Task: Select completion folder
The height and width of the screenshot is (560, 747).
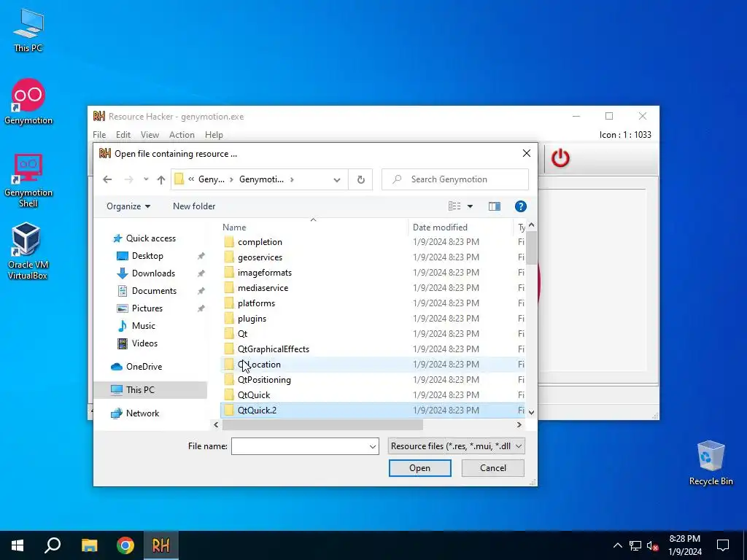Action: coord(373,242)
